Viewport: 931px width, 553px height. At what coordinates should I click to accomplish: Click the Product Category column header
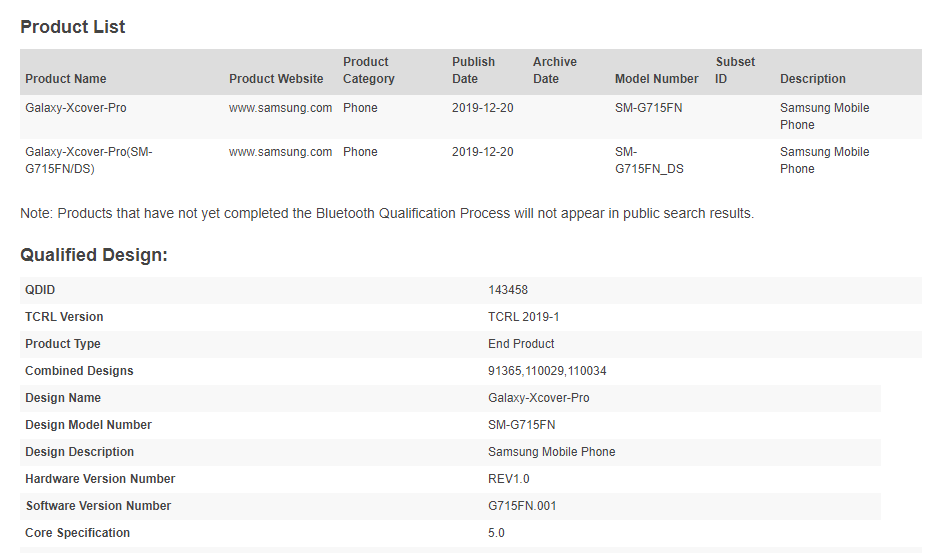click(x=369, y=70)
